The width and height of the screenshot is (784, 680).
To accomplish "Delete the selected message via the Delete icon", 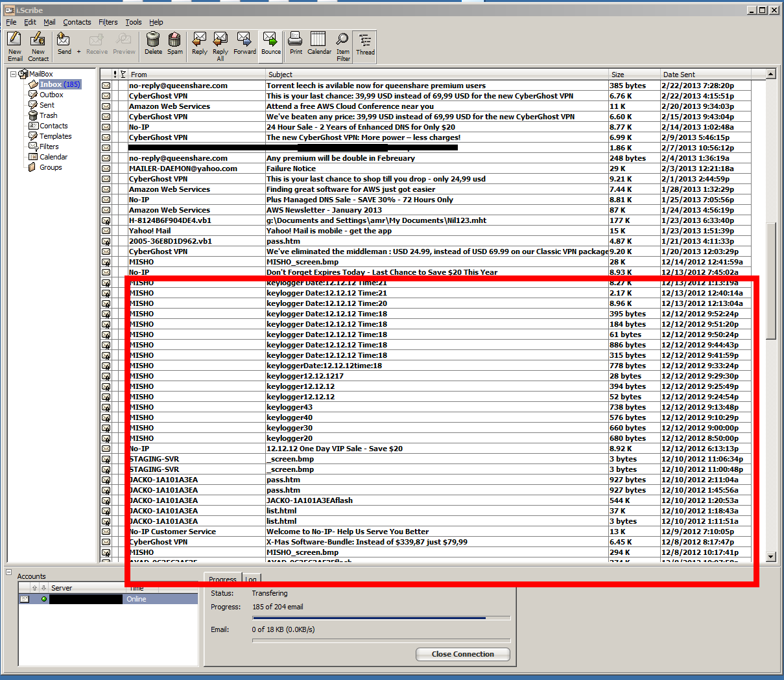I will click(x=153, y=44).
